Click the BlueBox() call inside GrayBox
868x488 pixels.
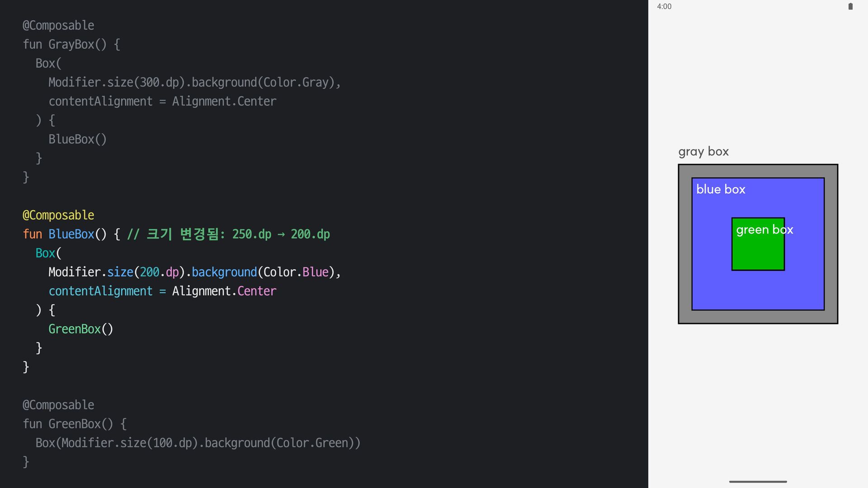[77, 139]
